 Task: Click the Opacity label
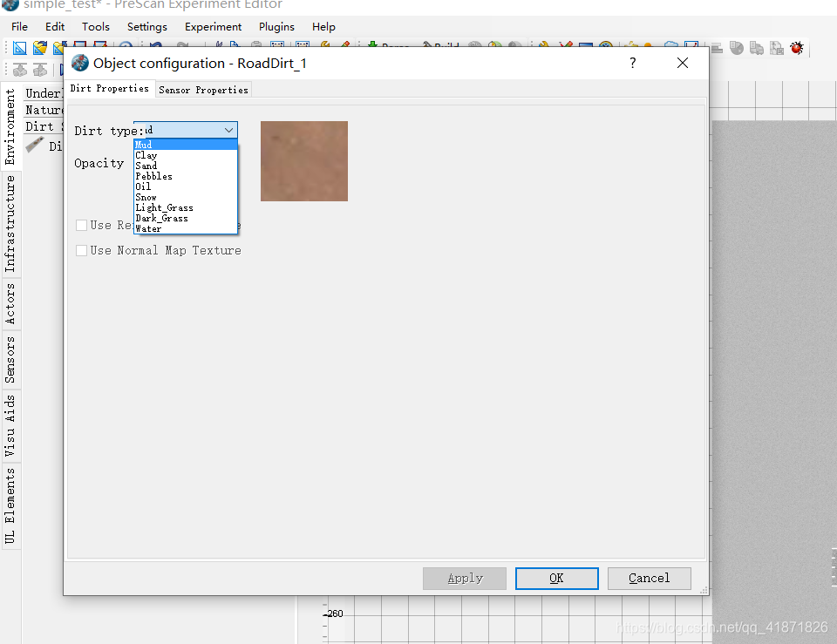point(99,163)
